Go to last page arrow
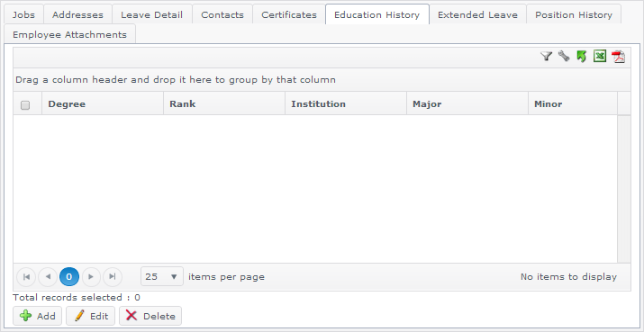This screenshot has width=644, height=332. click(x=113, y=277)
